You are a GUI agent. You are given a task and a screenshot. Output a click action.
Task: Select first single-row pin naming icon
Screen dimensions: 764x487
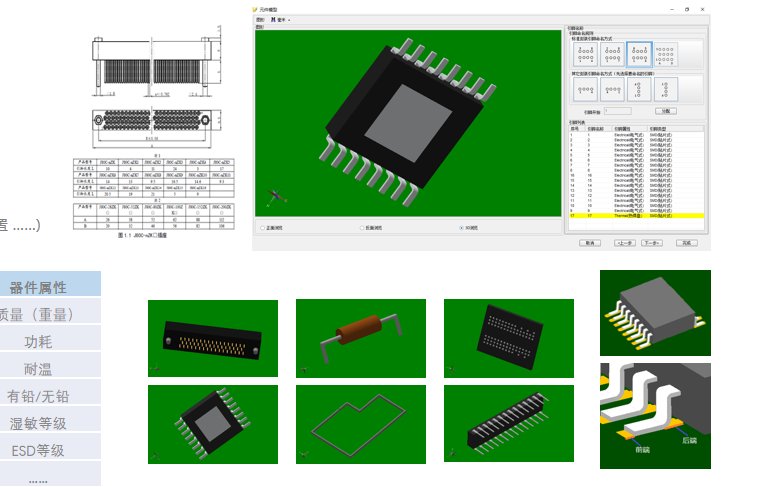pos(586,89)
